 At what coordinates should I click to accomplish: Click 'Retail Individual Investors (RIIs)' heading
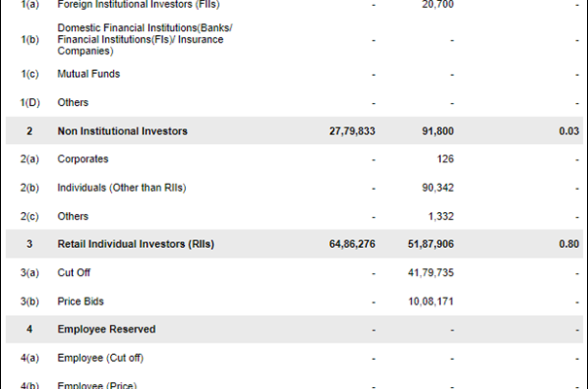[x=135, y=244]
